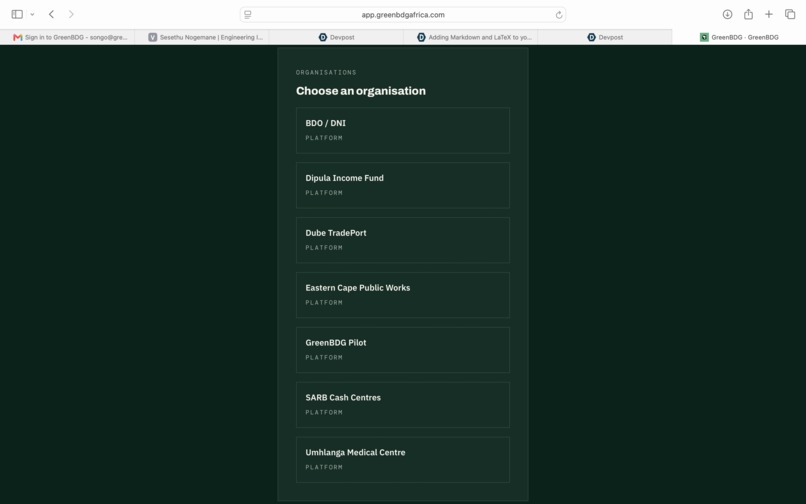Click PLATFORM label under BDO / DNI
Screen dimensions: 806x504
pos(324,138)
